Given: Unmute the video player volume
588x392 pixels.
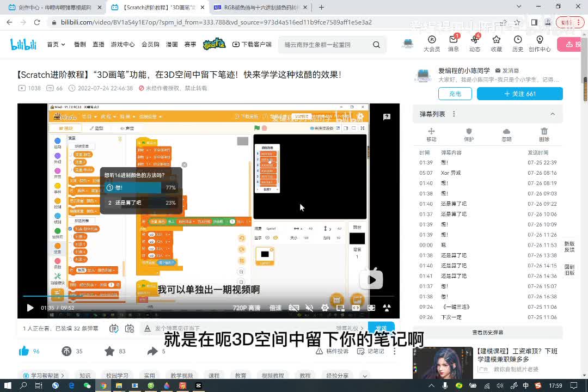Looking at the screenshot, I should click(x=309, y=308).
